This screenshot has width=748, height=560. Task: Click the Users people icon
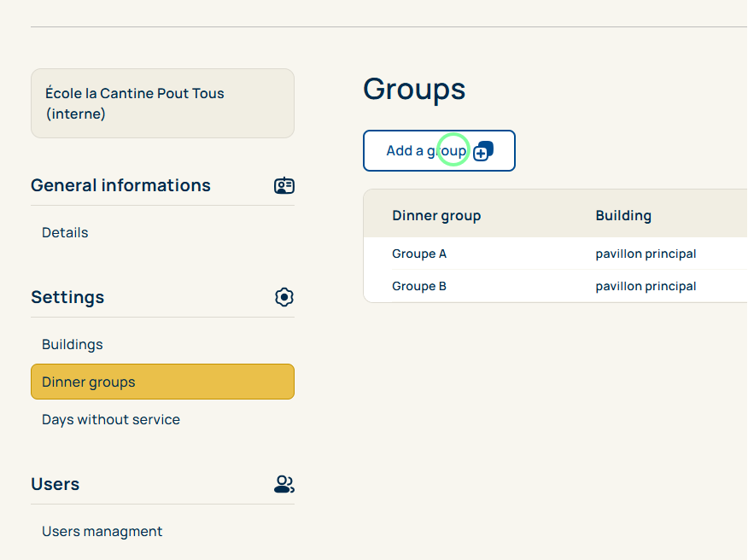(x=284, y=484)
